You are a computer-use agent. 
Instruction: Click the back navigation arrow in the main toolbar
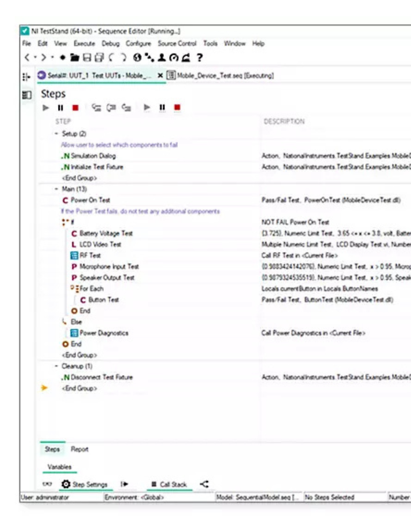(x=27, y=58)
